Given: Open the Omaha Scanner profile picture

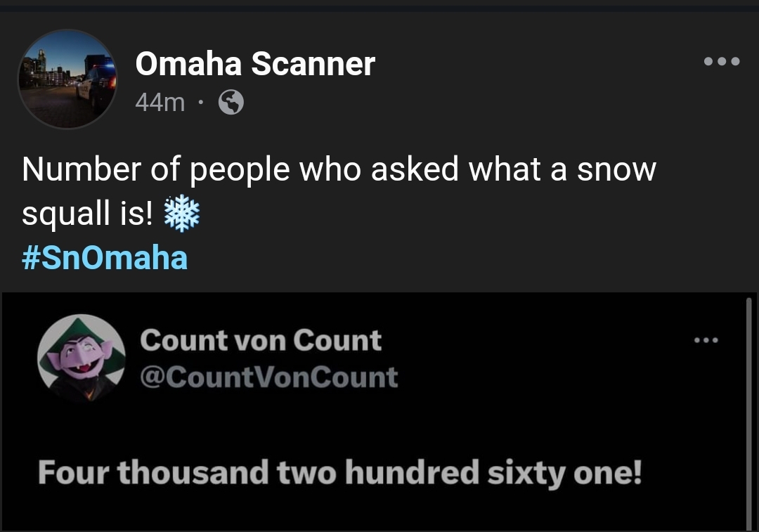Looking at the screenshot, I should 67,79.
